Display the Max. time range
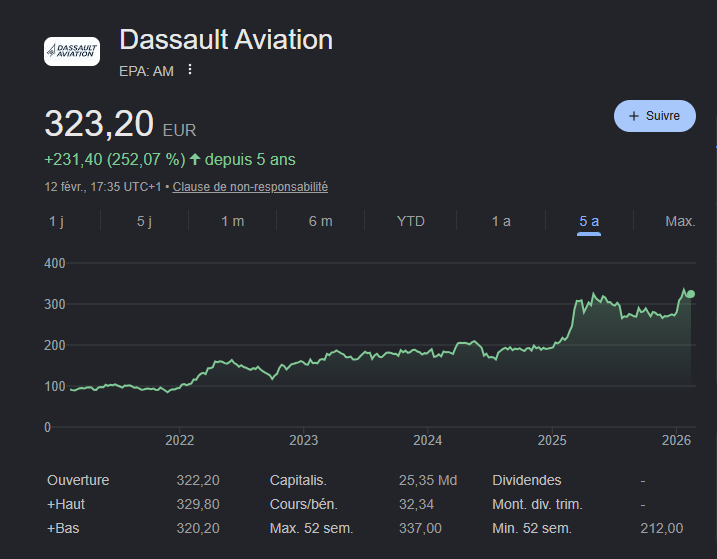The height and width of the screenshot is (559, 717). tap(680, 221)
